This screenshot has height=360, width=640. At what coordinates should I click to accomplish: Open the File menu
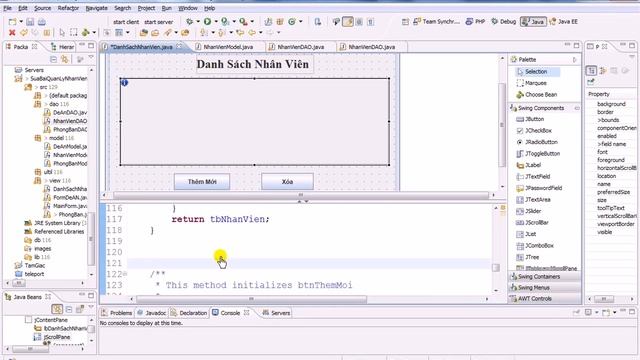7,8
